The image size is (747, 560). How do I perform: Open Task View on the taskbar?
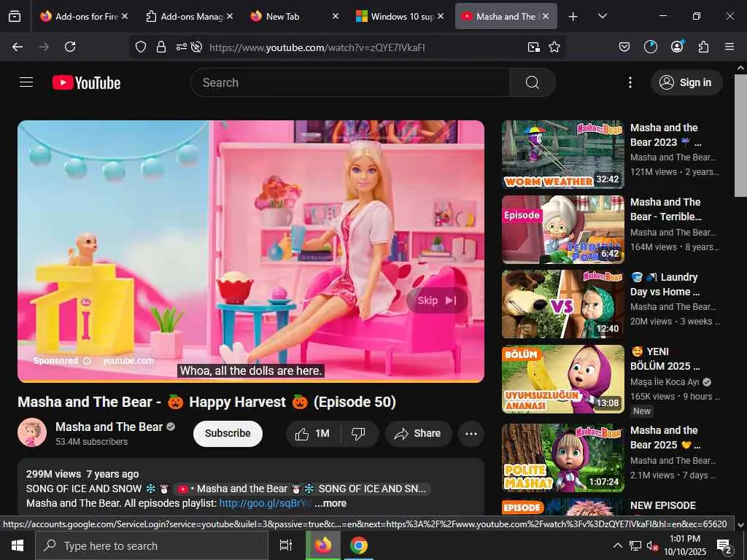click(286, 545)
